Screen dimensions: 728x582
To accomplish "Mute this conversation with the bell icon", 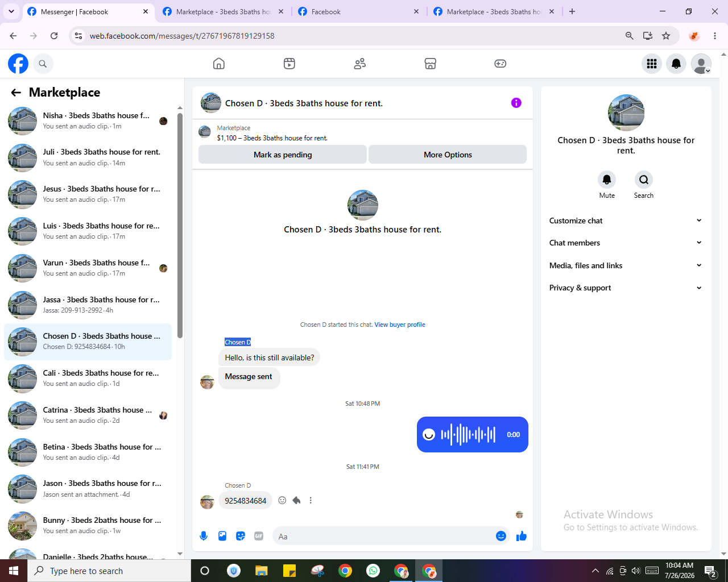I will click(x=607, y=180).
